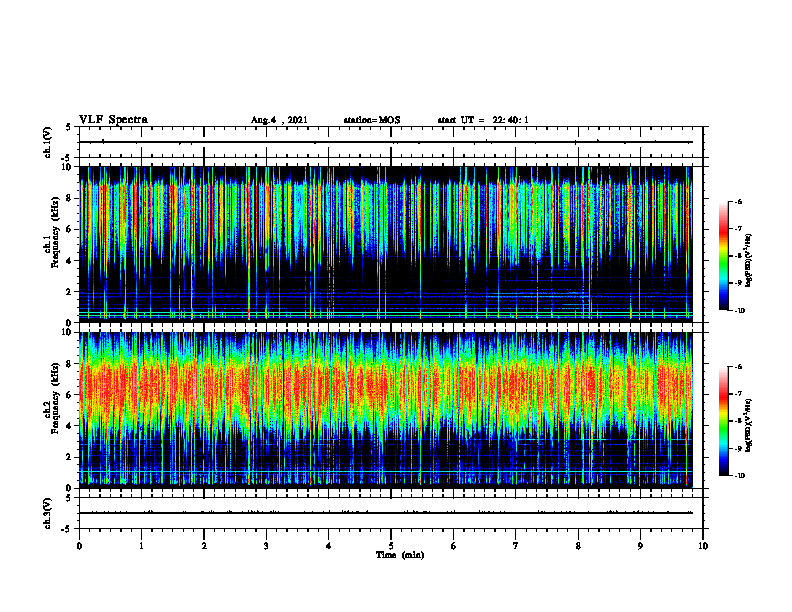Click the "4" kHz tick of ch.2 spectrogram
This screenshot has height=612, width=792.
[70, 426]
